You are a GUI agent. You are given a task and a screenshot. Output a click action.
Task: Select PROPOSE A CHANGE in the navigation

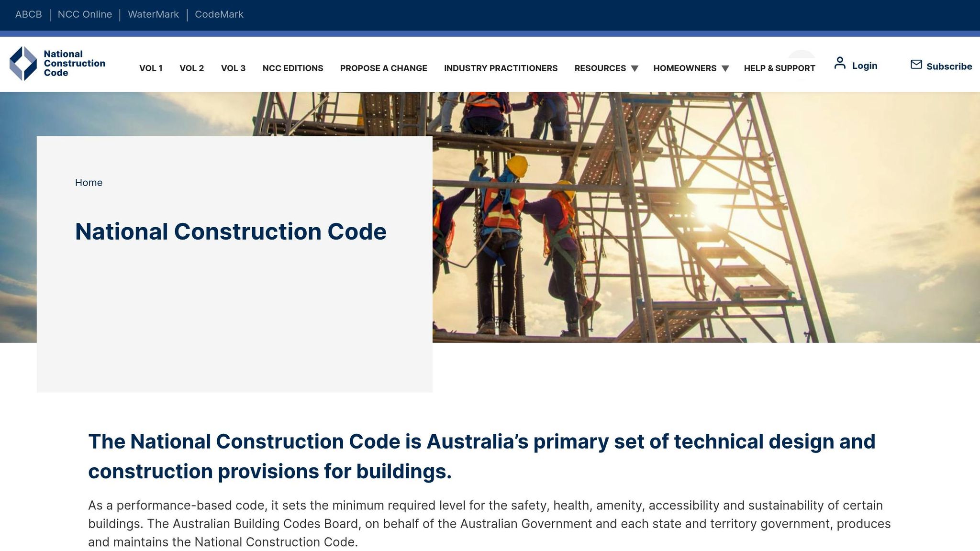pos(384,68)
